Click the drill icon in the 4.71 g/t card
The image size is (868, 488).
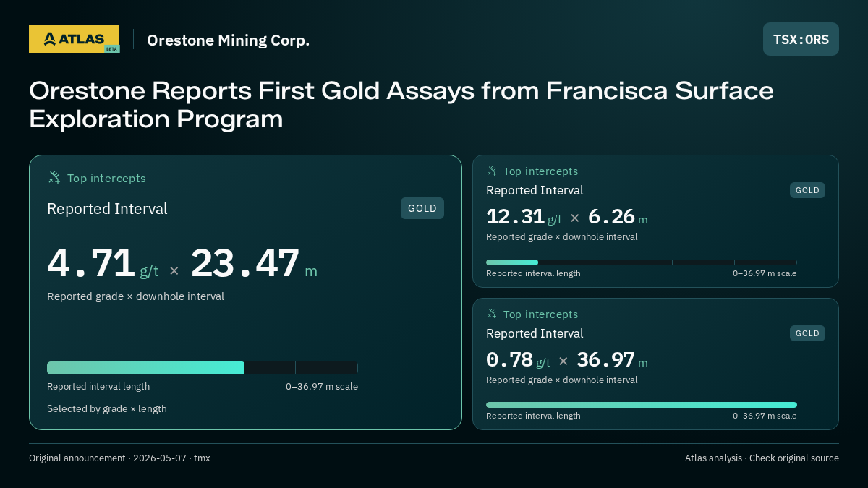pos(54,177)
